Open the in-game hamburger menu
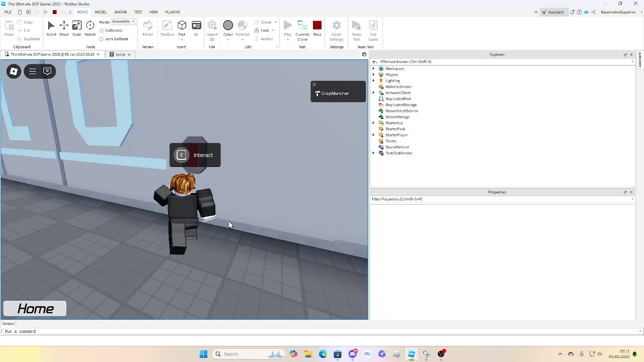Viewport: 644px width, 362px height. [x=32, y=71]
